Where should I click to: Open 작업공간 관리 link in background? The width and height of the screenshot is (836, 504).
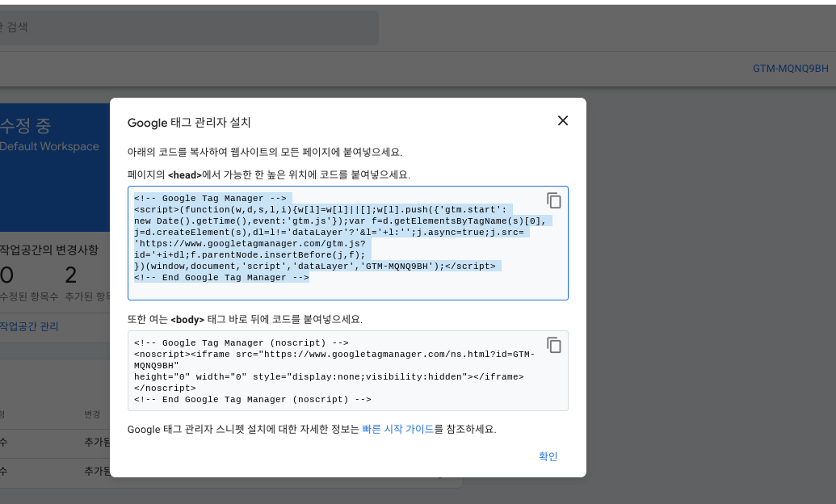pos(29,326)
